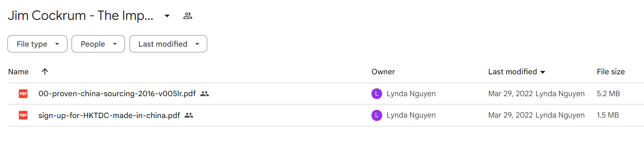Click the shared people icon beside folder title
644x154 pixels.
tap(188, 16)
